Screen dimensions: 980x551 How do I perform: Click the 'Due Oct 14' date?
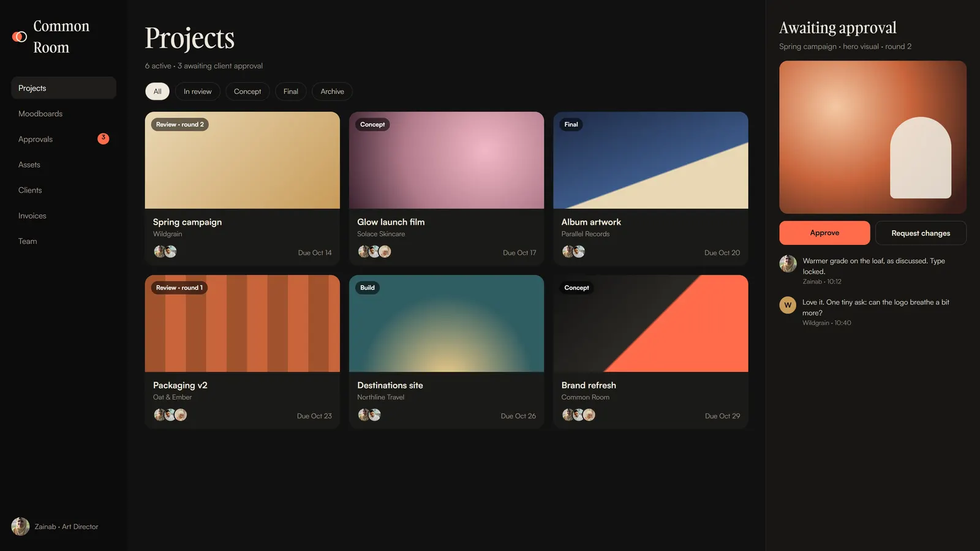[x=315, y=253]
